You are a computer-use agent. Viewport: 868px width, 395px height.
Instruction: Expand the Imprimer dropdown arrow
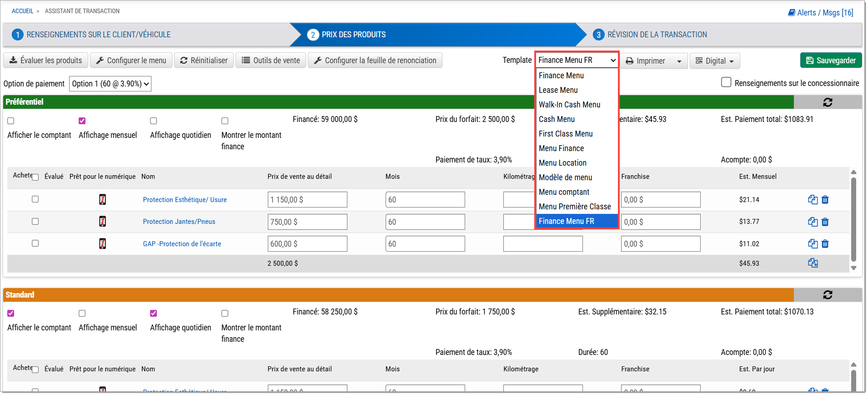coord(679,61)
